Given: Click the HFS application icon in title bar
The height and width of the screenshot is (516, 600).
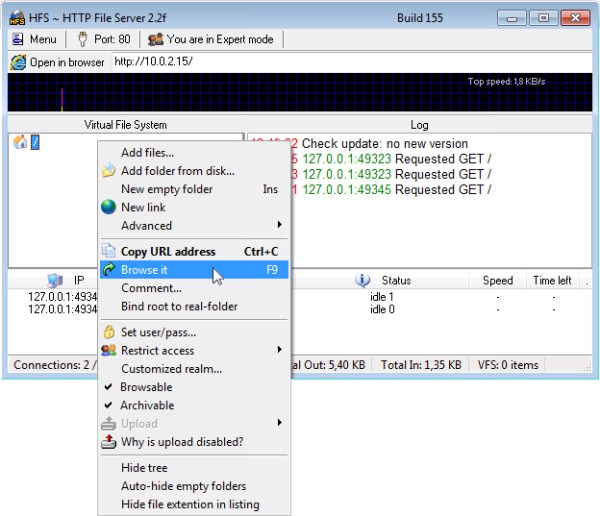Looking at the screenshot, I should (17, 17).
